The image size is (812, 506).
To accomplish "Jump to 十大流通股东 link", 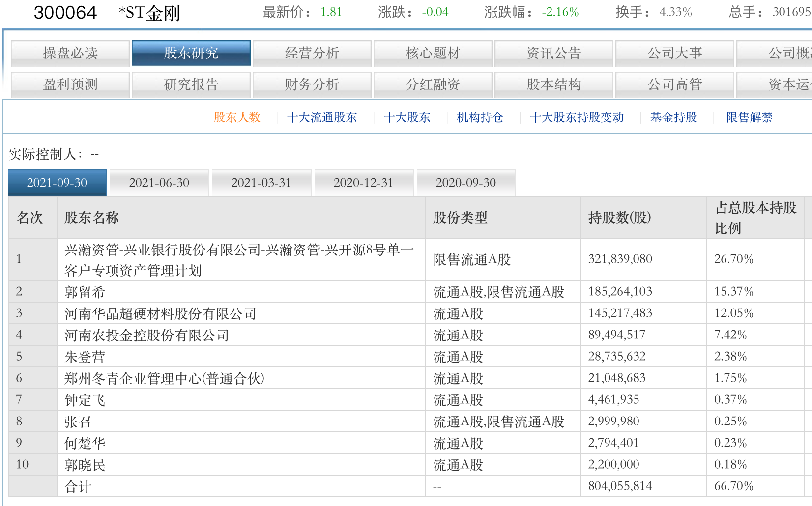I will [322, 117].
